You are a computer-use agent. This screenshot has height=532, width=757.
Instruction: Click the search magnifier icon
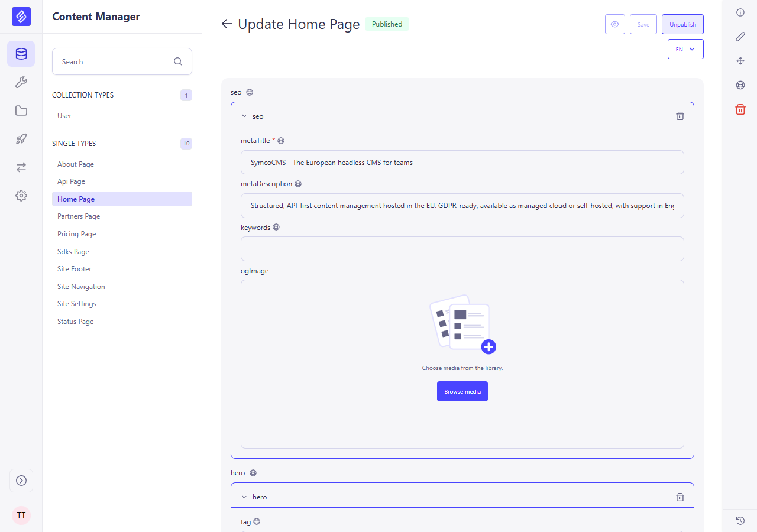point(178,61)
